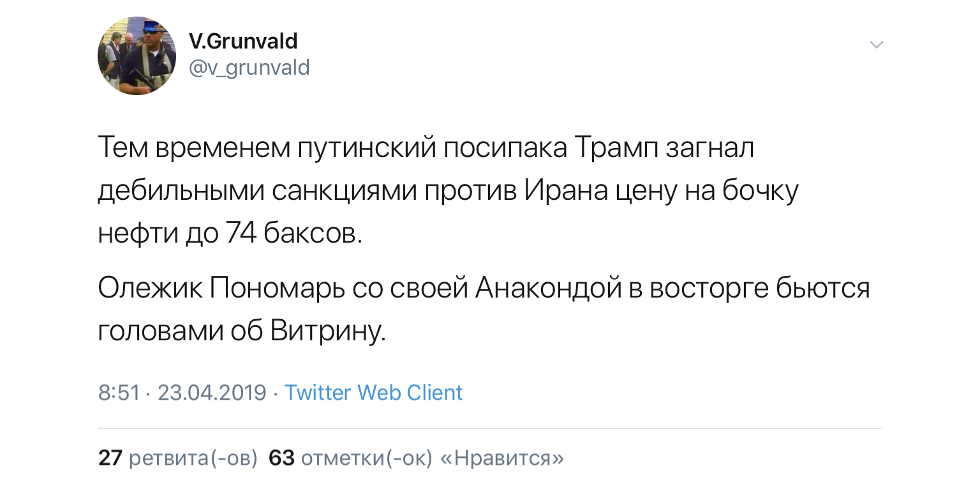Expand the tweet options chevron menu

pos(877,45)
